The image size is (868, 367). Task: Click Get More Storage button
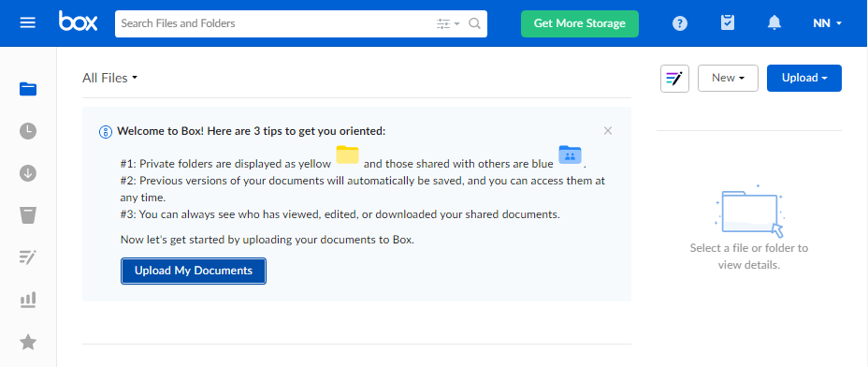(580, 23)
